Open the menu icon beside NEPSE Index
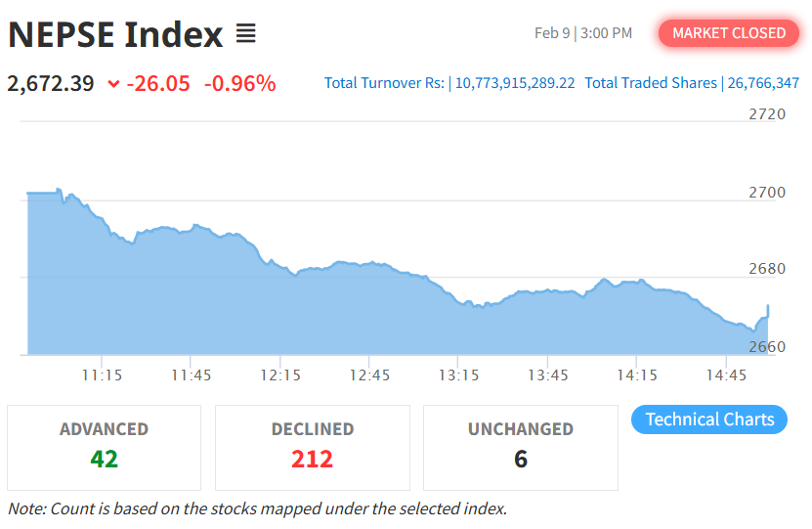This screenshot has width=812, height=529. coord(245,34)
